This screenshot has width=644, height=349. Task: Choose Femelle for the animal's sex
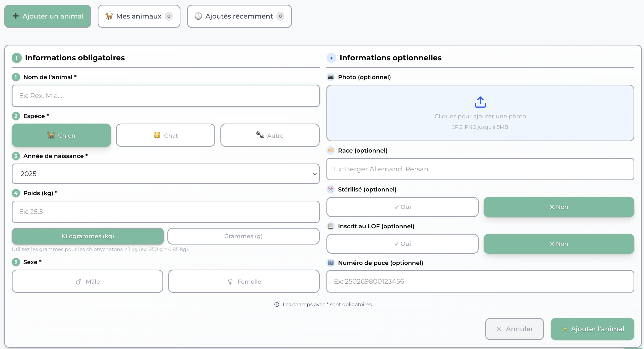tap(244, 281)
